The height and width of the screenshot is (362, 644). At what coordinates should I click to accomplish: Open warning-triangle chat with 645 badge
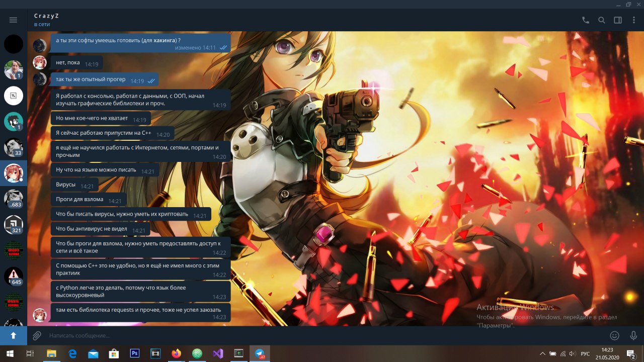point(14,277)
